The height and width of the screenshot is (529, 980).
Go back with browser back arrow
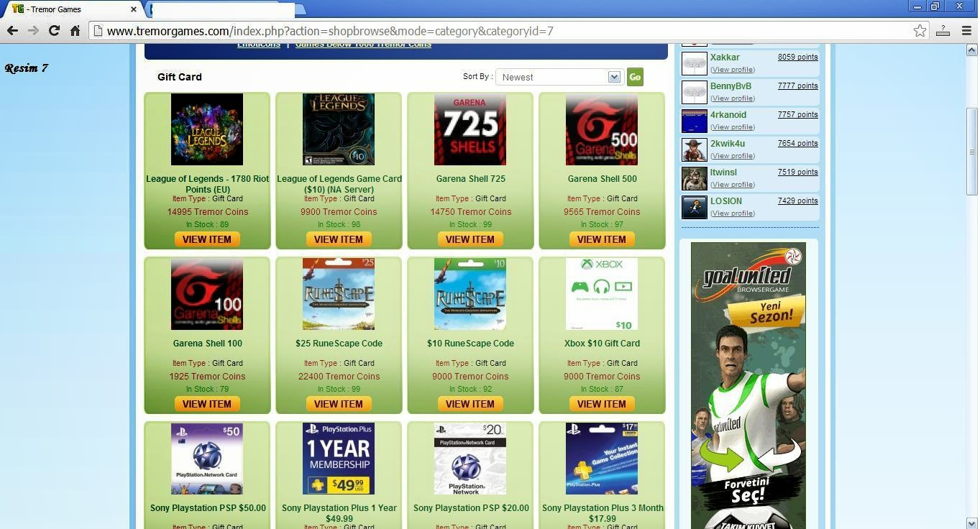click(12, 30)
